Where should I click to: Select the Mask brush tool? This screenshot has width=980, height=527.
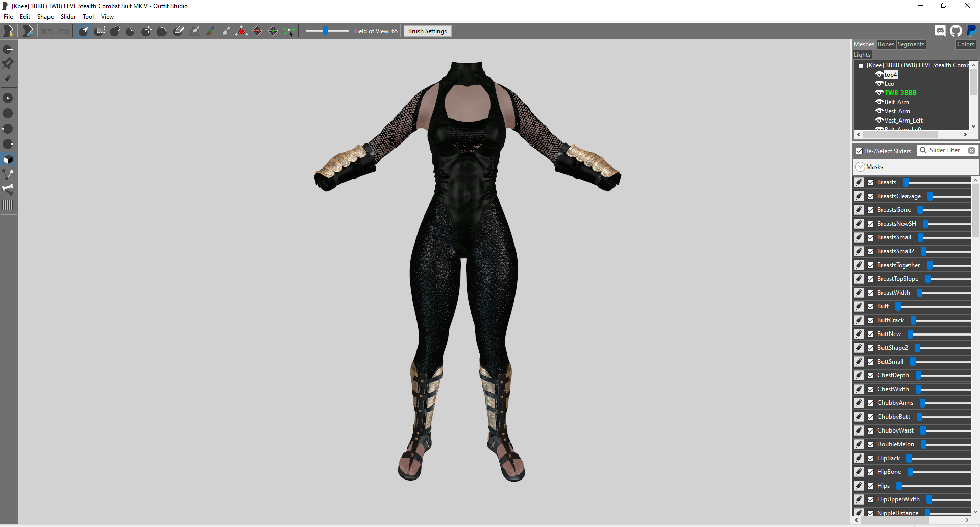click(99, 31)
